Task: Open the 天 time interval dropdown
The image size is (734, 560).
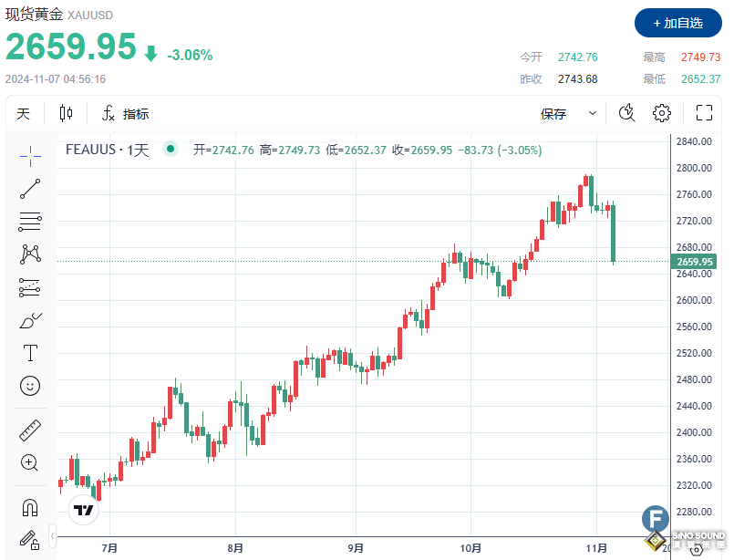Action: (24, 113)
